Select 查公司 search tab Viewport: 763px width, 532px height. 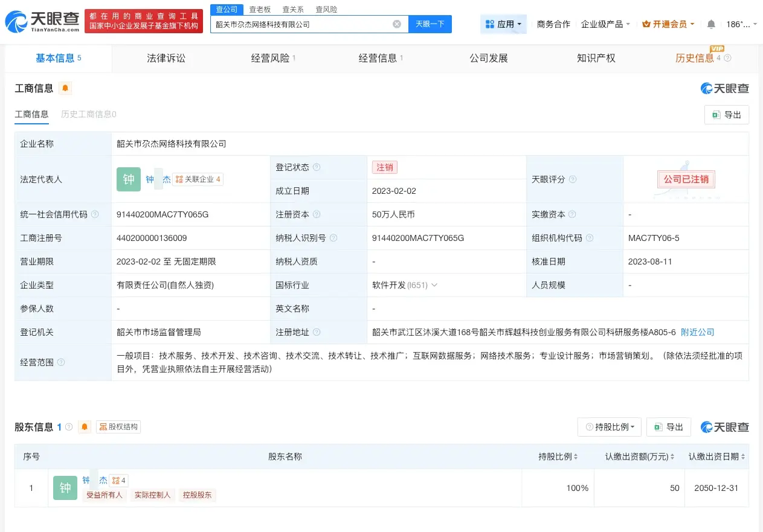coord(227,9)
